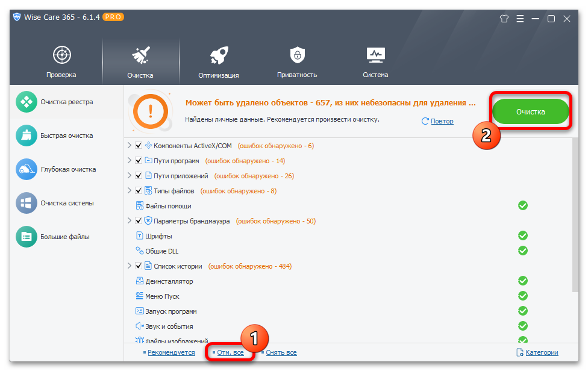Switch to Приватность tab label

coord(297,75)
